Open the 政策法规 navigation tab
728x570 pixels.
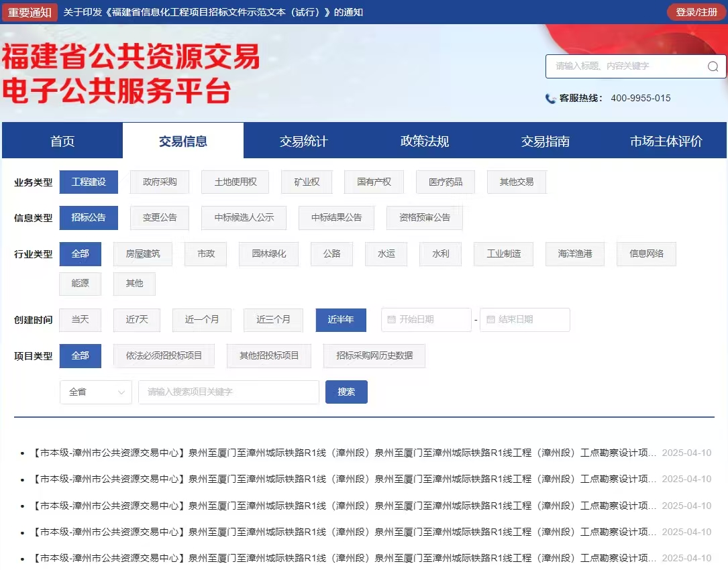click(x=424, y=141)
